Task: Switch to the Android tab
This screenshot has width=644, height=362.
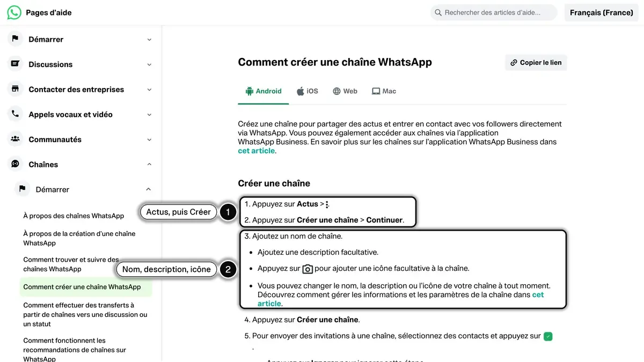Action: [x=264, y=91]
